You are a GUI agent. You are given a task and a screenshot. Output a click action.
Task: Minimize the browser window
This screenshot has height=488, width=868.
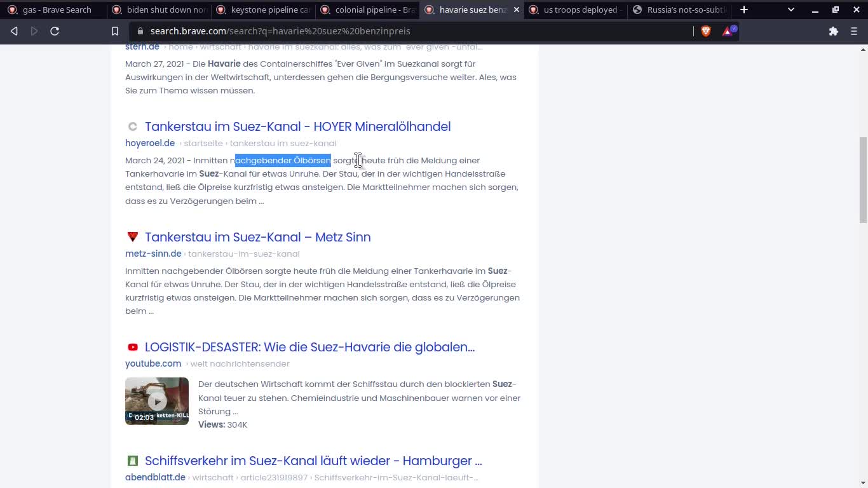815,10
